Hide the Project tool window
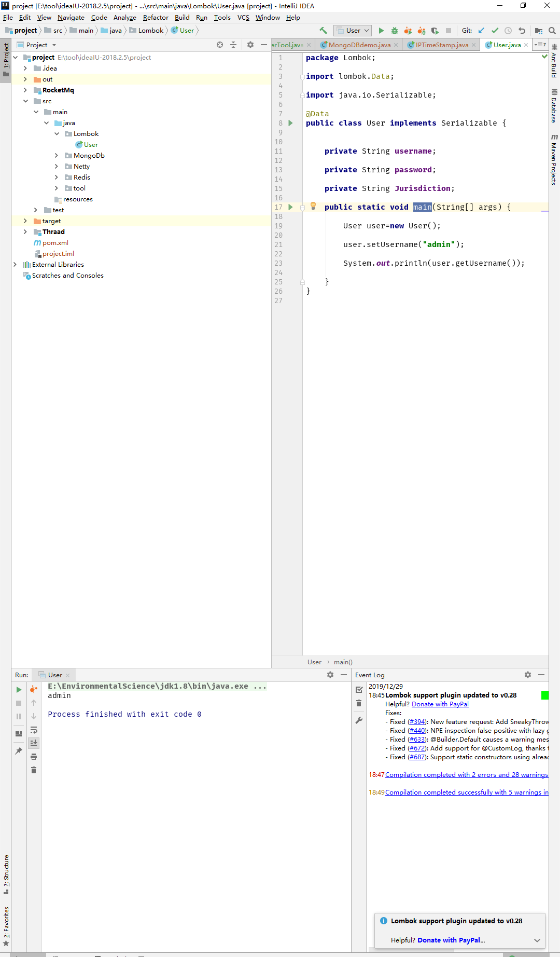The image size is (560, 957). click(x=264, y=45)
